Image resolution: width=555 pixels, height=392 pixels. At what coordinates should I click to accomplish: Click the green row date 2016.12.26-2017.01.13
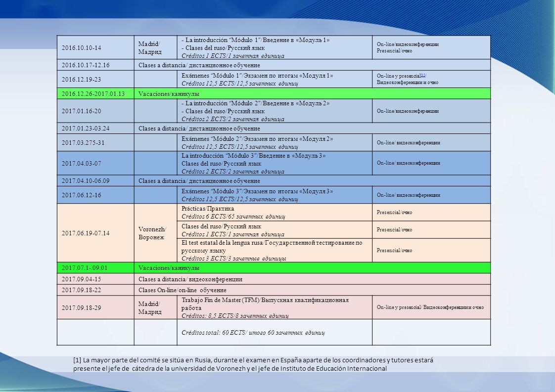tap(93, 94)
